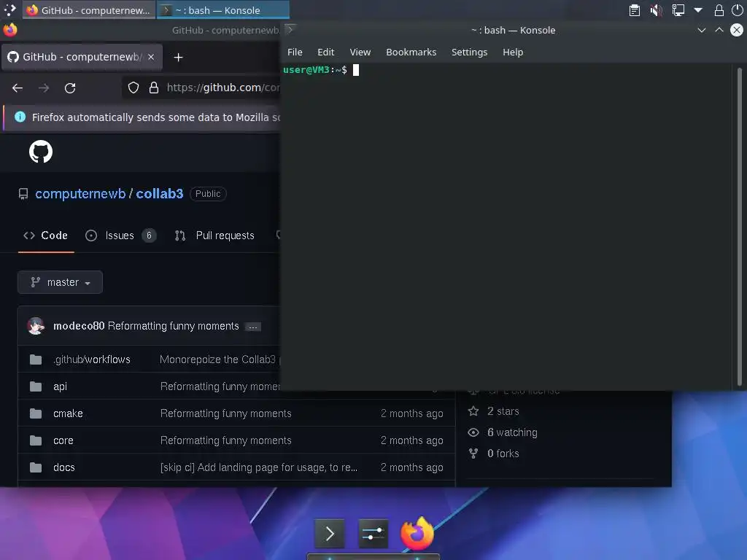Click the Firefox data notice info icon
The image size is (747, 560).
[20, 117]
